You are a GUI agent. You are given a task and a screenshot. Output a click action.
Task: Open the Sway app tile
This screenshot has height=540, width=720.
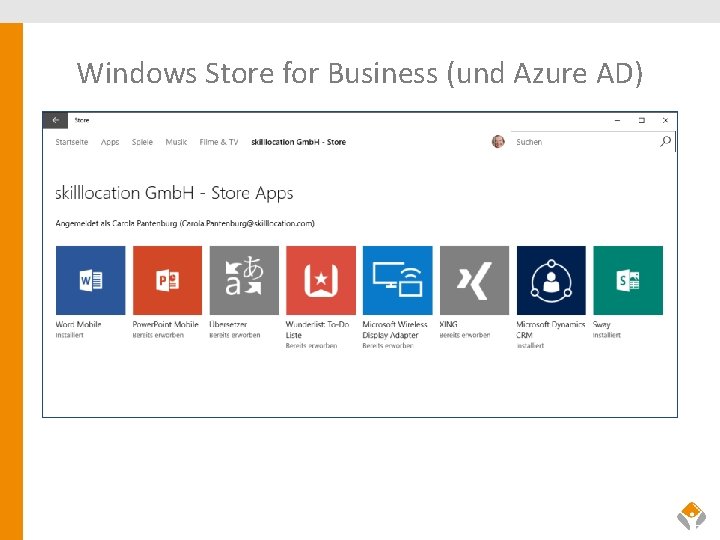point(628,281)
